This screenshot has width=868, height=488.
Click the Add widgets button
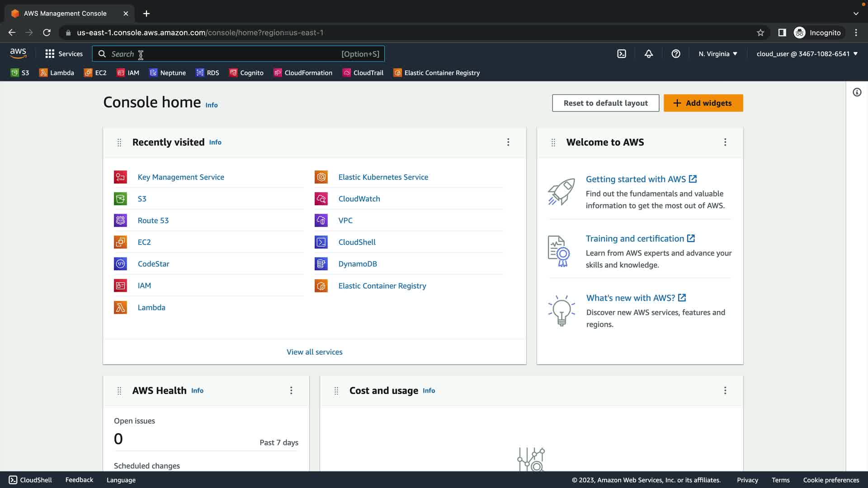(703, 103)
